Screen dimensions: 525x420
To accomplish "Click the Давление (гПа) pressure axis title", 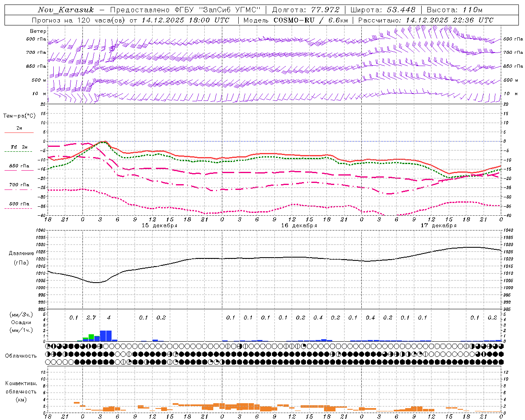I will pyautogui.click(x=19, y=258).
